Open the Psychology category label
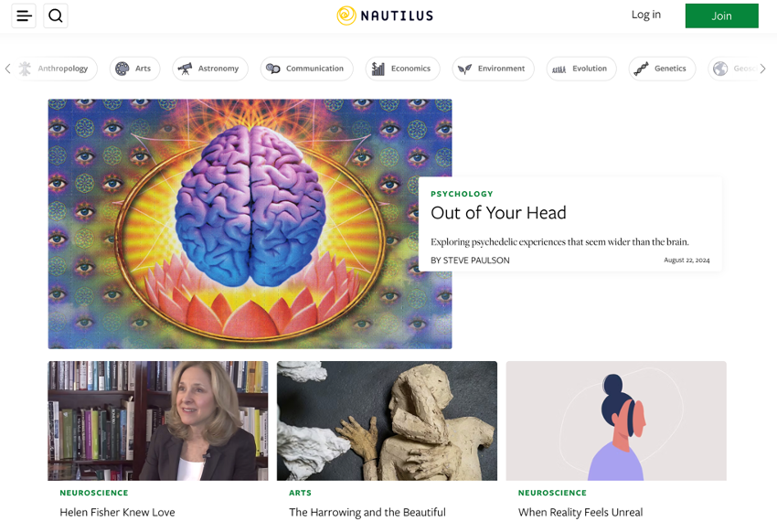This screenshot has width=777, height=532. [x=462, y=194]
